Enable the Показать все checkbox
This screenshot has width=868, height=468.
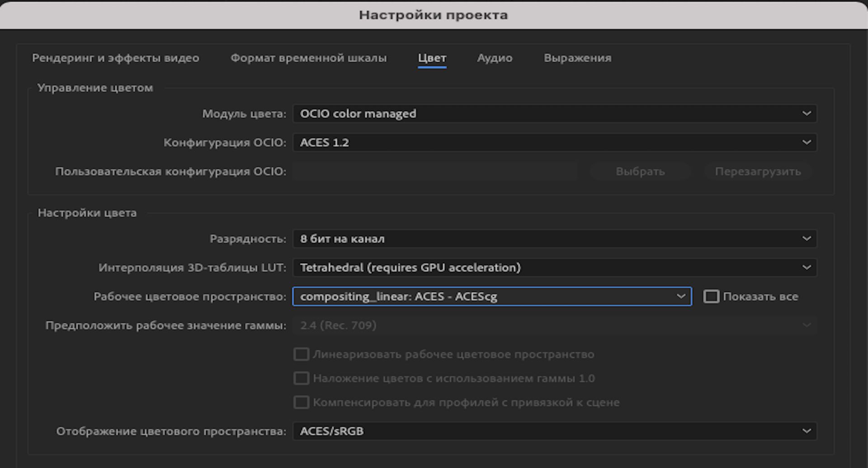(x=711, y=296)
